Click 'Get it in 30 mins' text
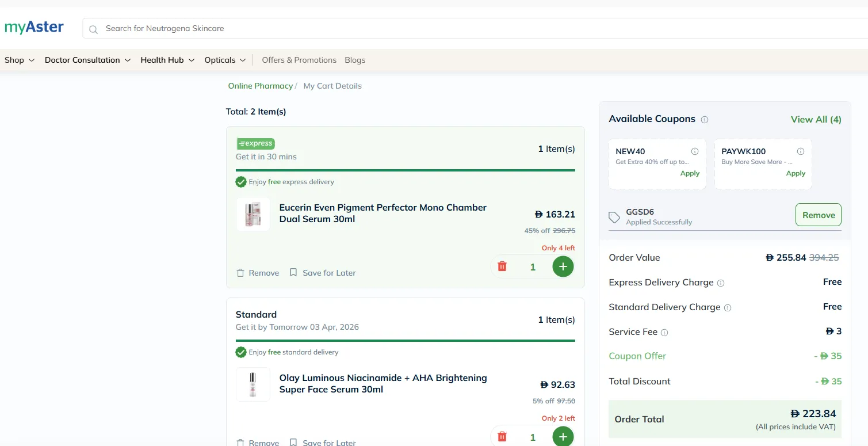 pos(266,157)
